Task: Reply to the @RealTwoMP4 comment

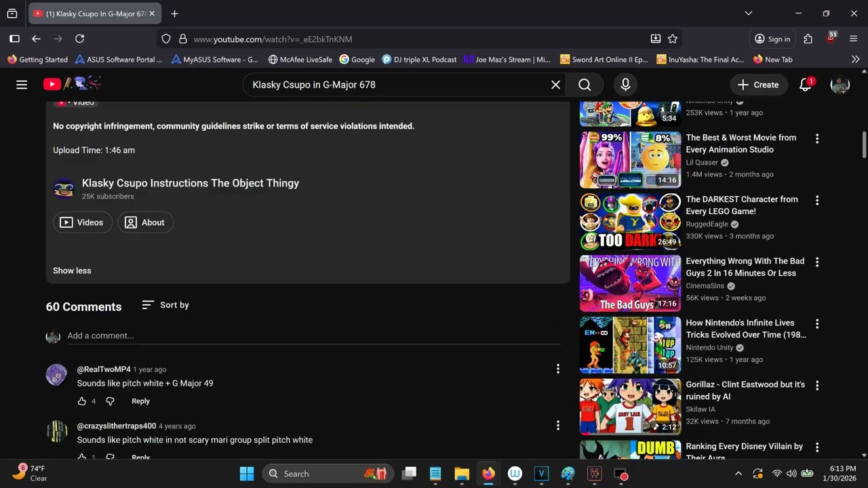Action: (140, 401)
